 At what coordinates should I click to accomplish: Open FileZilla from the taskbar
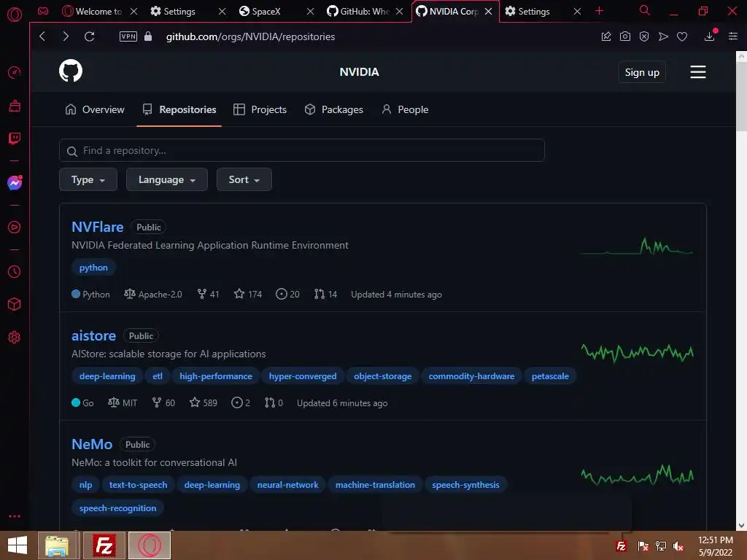coord(104,545)
